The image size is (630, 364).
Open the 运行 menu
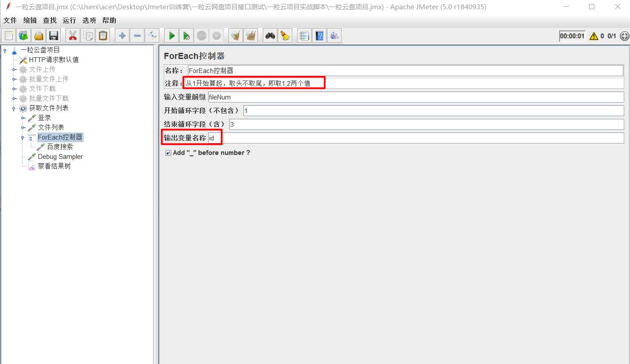[69, 21]
